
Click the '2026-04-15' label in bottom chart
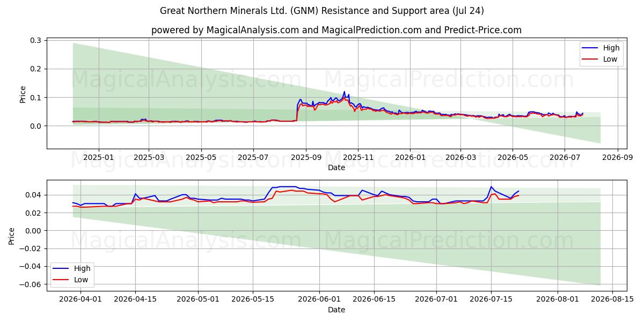click(135, 300)
